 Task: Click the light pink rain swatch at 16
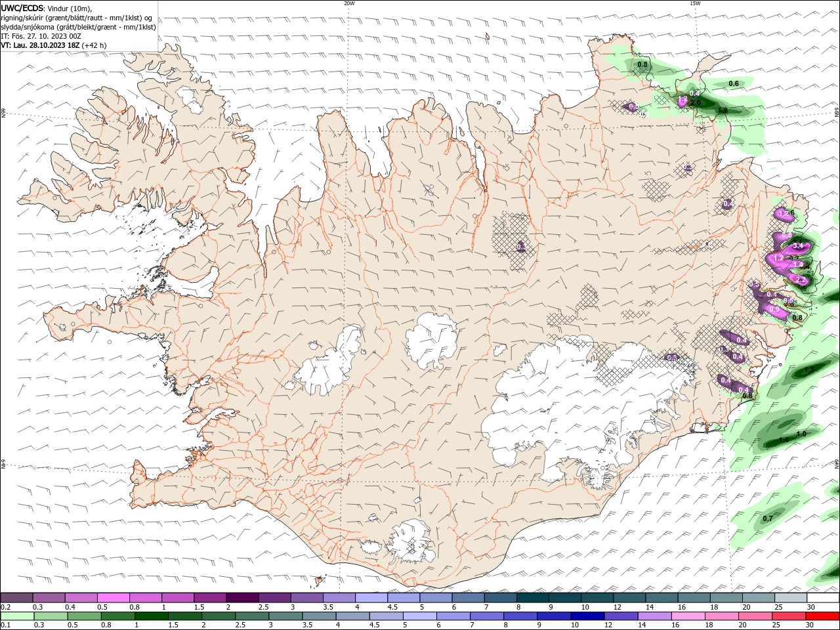click(688, 616)
